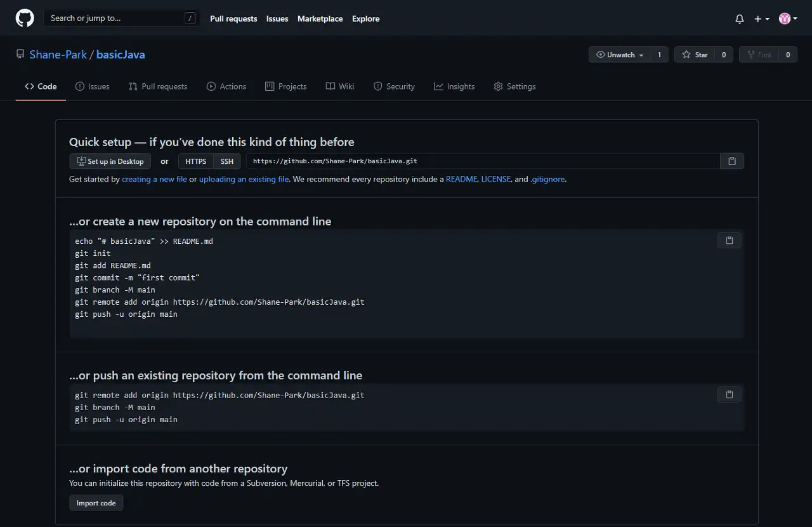Open the LICENSE link
This screenshot has width=812, height=527.
pyautogui.click(x=496, y=179)
